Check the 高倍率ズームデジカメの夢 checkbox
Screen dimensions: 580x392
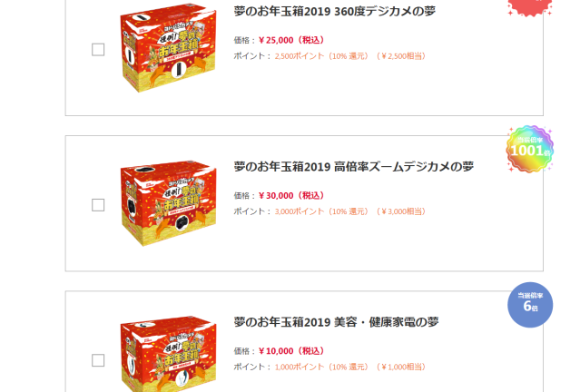[98, 205]
